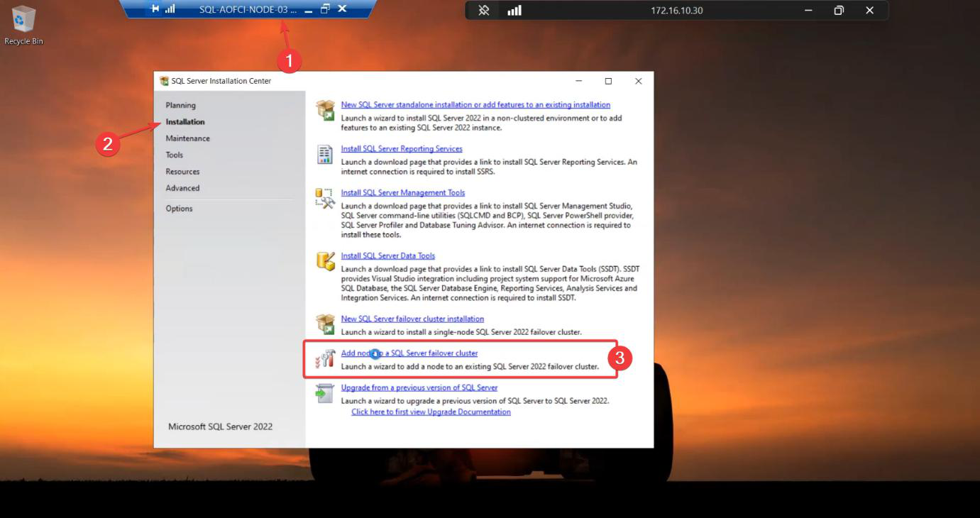
Task: Click the text about installing a single-node failover cluster
Action: tap(461, 332)
